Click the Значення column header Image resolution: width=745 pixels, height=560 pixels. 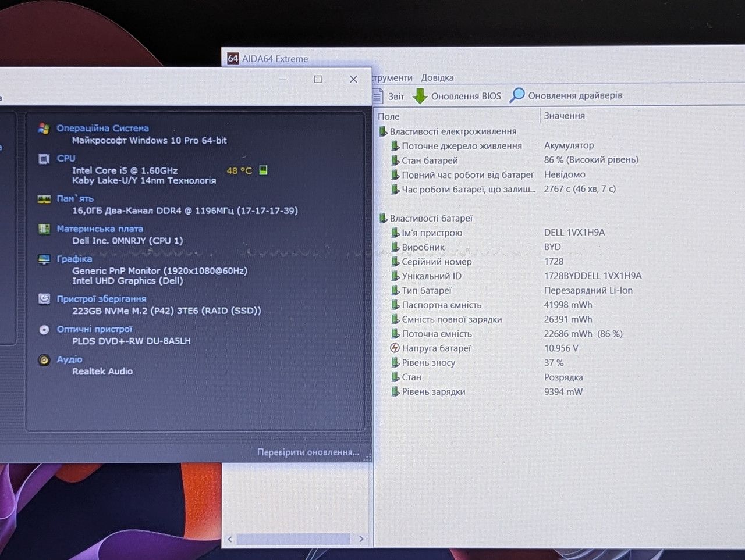pyautogui.click(x=565, y=116)
